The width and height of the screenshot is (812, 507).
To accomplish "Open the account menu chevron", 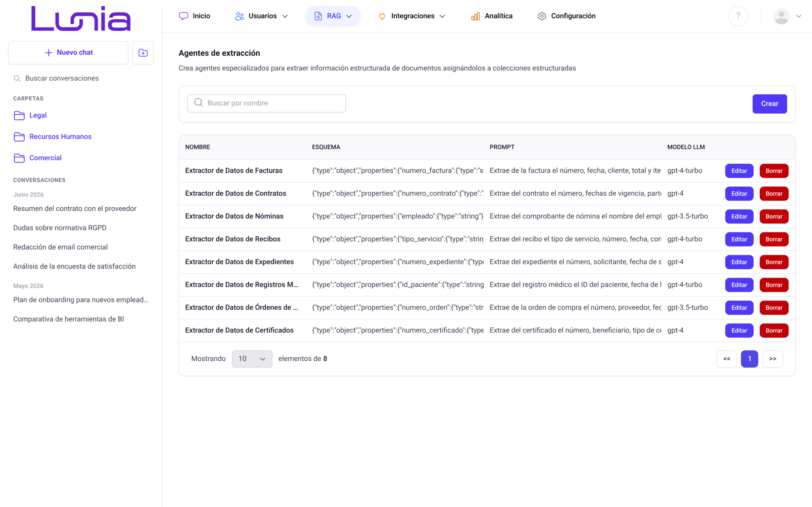I will pyautogui.click(x=799, y=16).
